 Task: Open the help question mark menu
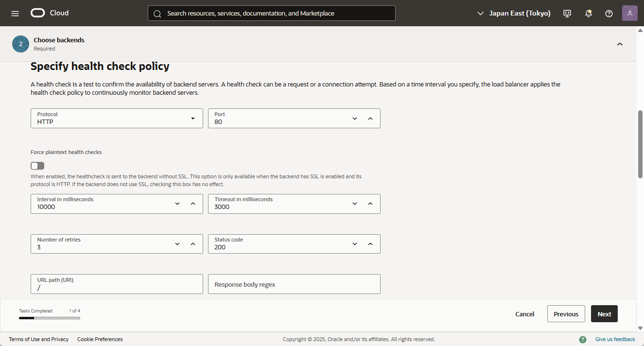click(609, 13)
